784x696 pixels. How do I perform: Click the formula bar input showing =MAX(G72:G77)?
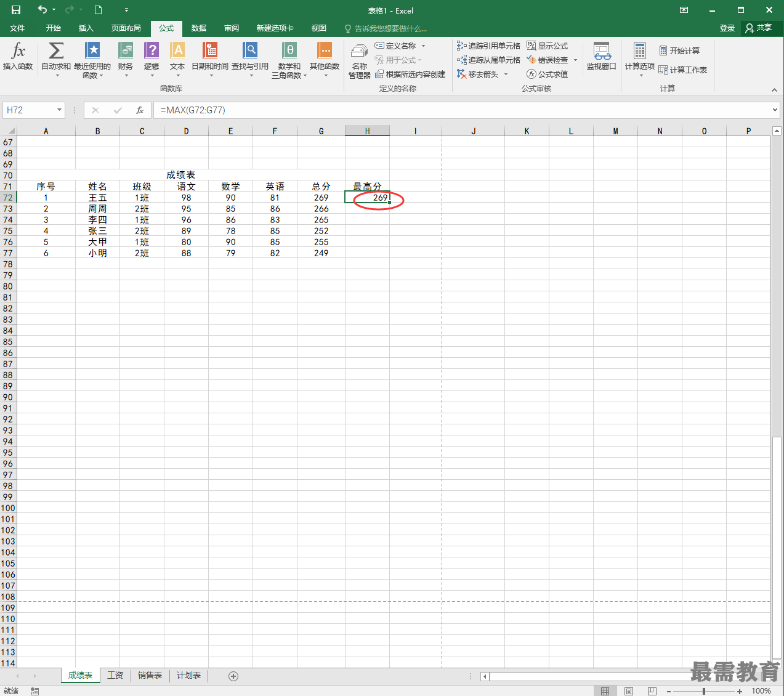point(461,110)
